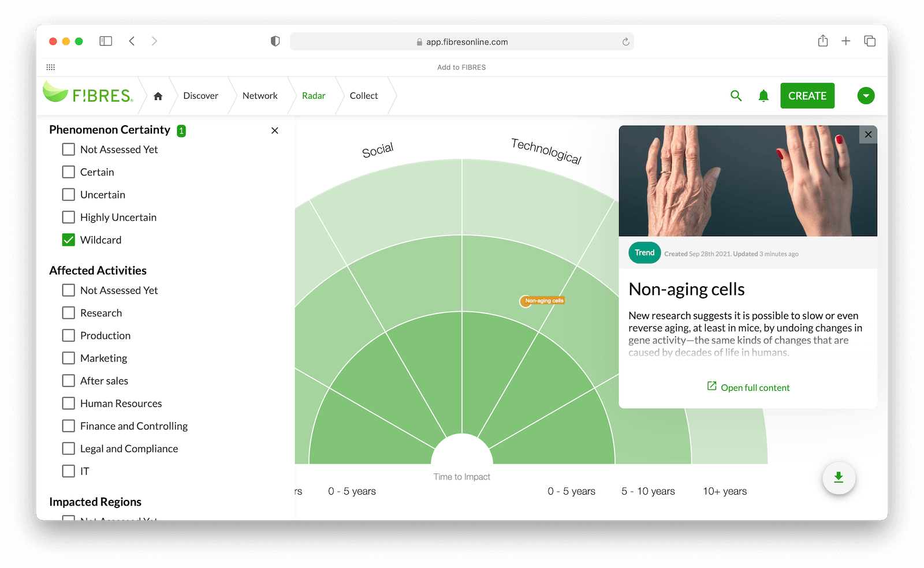Click the Social sector label
Image resolution: width=924 pixels, height=568 pixels.
(378, 150)
